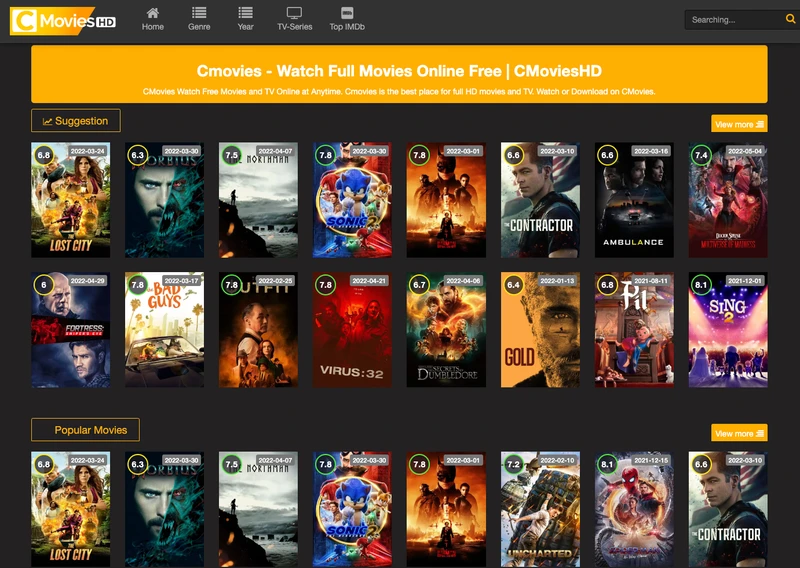Image resolution: width=800 pixels, height=568 pixels.
Task: Click the 6.4 rating badge on Gold
Action: [x=513, y=285]
